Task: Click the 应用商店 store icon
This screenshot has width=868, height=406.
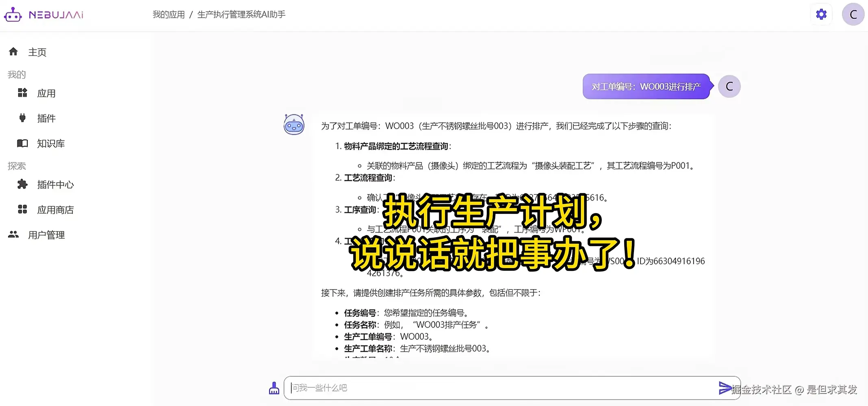Action: pos(22,209)
